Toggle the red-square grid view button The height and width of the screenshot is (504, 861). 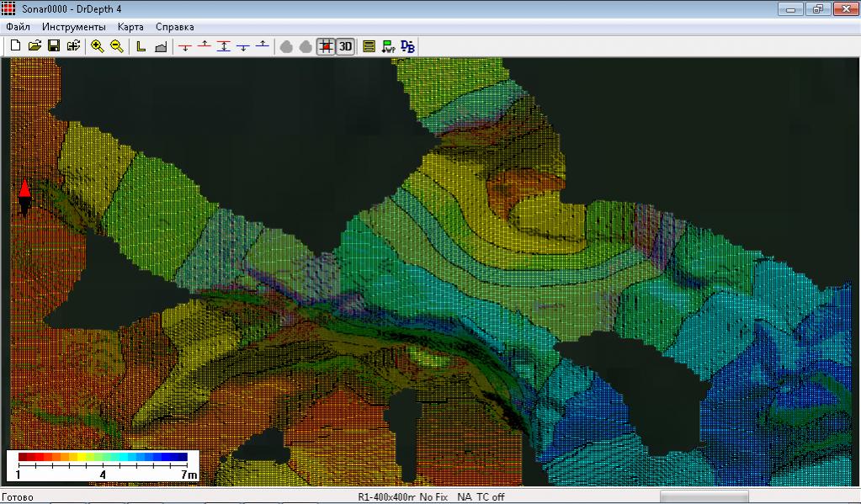(x=326, y=46)
